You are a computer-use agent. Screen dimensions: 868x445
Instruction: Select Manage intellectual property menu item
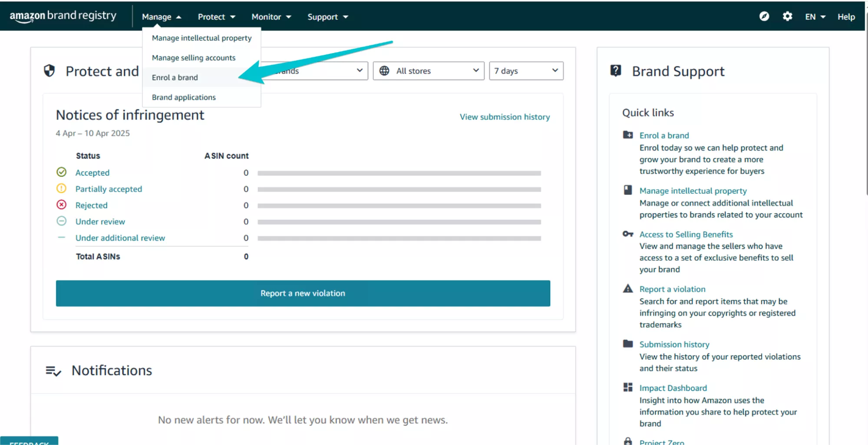coord(202,38)
